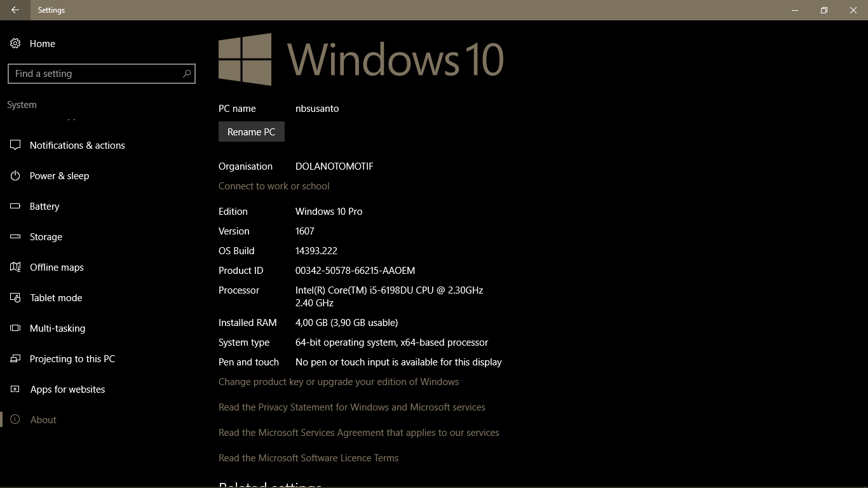
Task: Click the Home gear icon
Action: (15, 43)
